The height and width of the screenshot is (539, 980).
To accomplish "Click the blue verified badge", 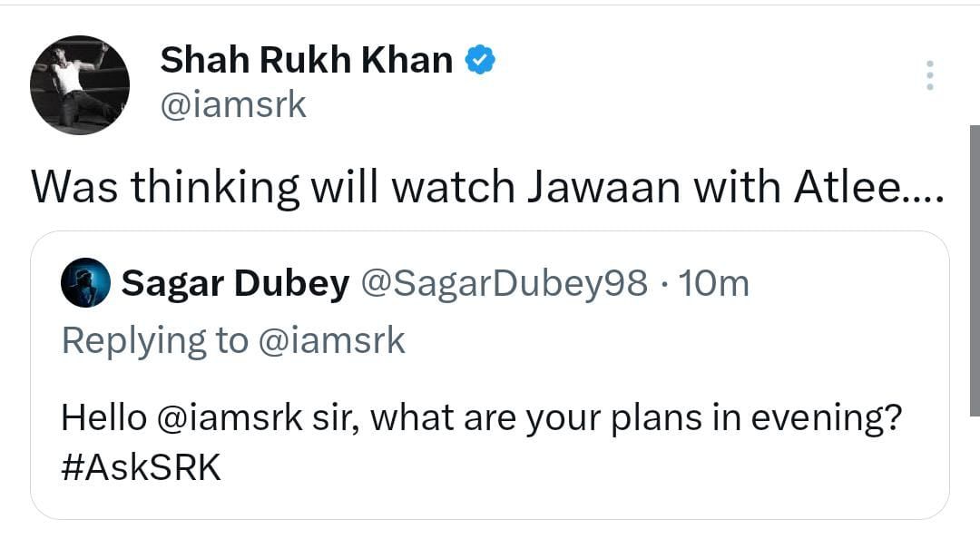I will point(480,61).
